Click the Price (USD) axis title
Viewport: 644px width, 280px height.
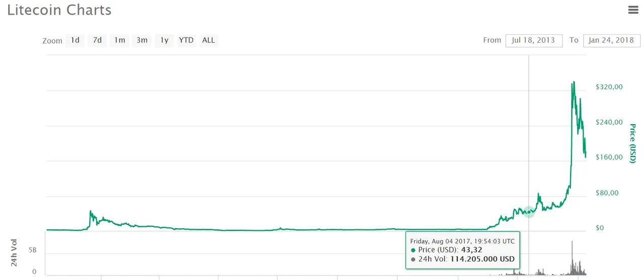pos(633,143)
